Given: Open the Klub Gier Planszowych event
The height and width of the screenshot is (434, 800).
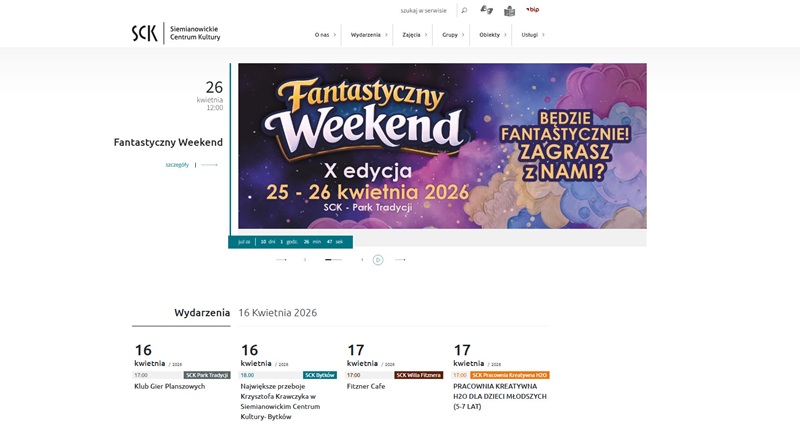Looking at the screenshot, I should pos(169,386).
